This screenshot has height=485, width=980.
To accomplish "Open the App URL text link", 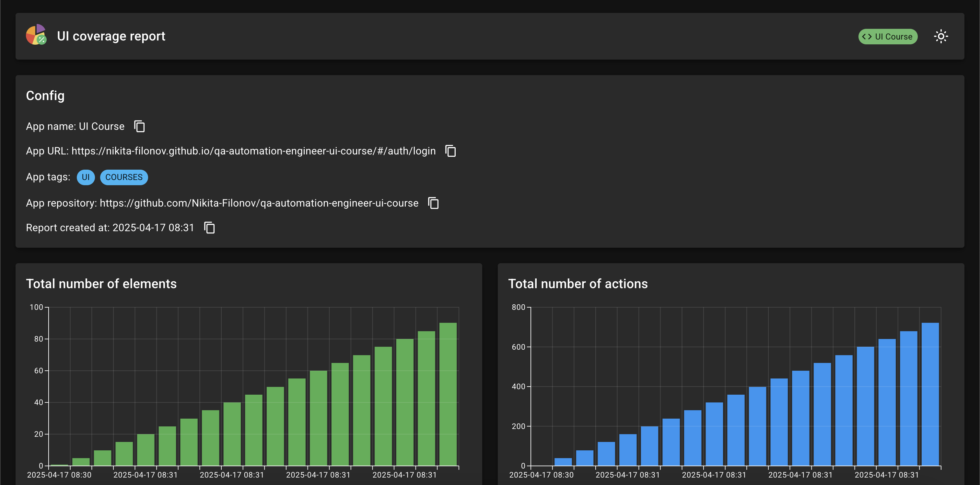I will tap(253, 151).
